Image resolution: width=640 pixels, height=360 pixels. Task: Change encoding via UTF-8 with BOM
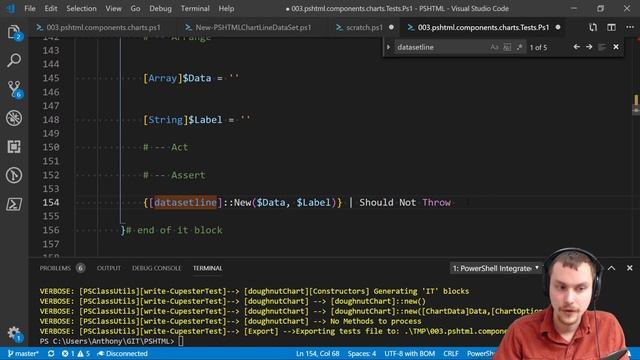point(409,353)
